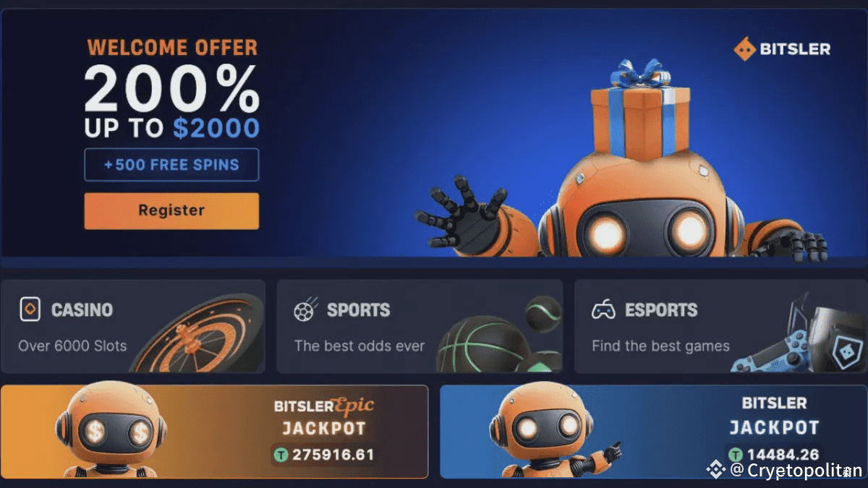Open the Sports category tile
868x488 pixels.
[x=420, y=326]
